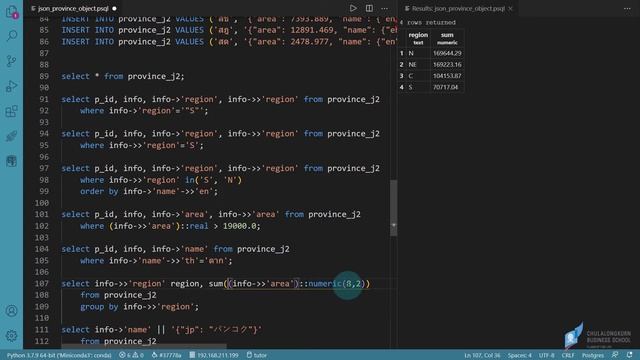
Task: Click the sum column header in results
Action: (447, 38)
